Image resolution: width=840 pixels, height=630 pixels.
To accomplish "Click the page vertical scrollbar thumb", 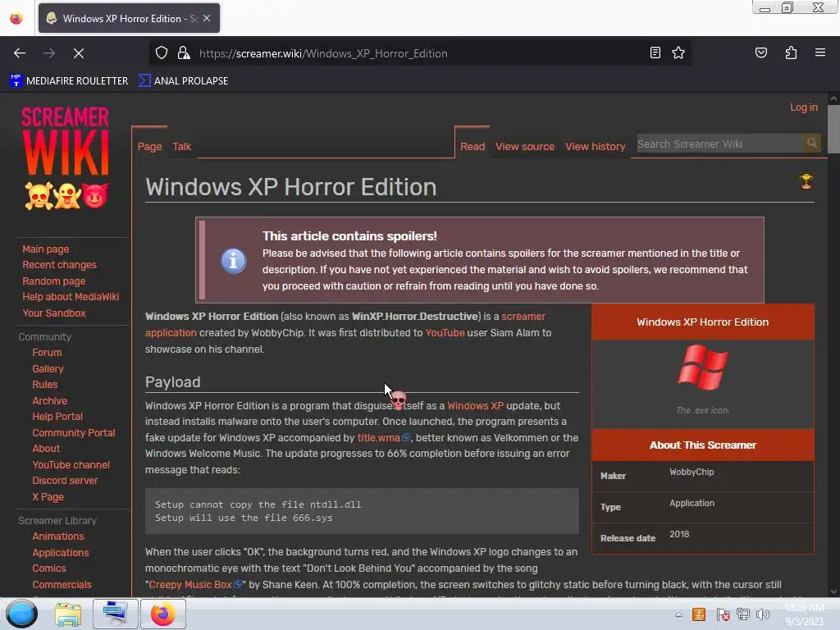I will (833, 129).
